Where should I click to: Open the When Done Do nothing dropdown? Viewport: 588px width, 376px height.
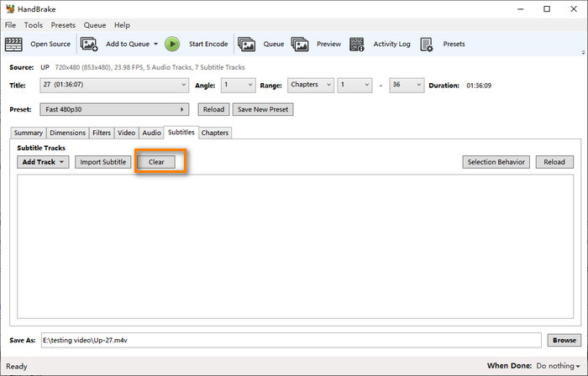click(x=558, y=366)
